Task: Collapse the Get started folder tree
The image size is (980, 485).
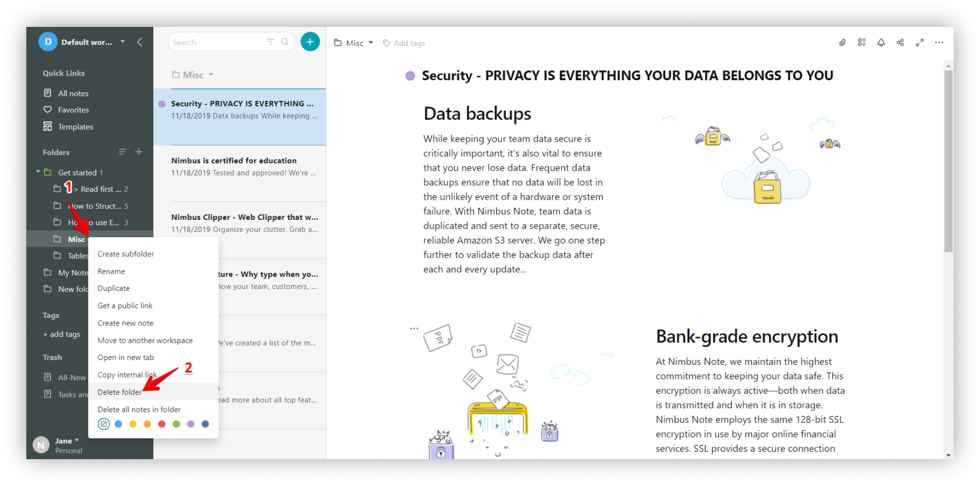Action: point(38,172)
